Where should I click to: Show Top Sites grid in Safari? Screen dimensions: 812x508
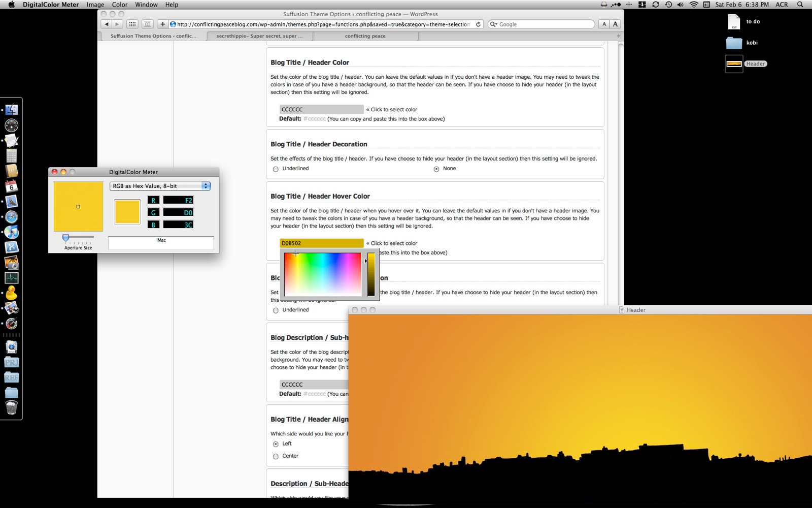132,24
